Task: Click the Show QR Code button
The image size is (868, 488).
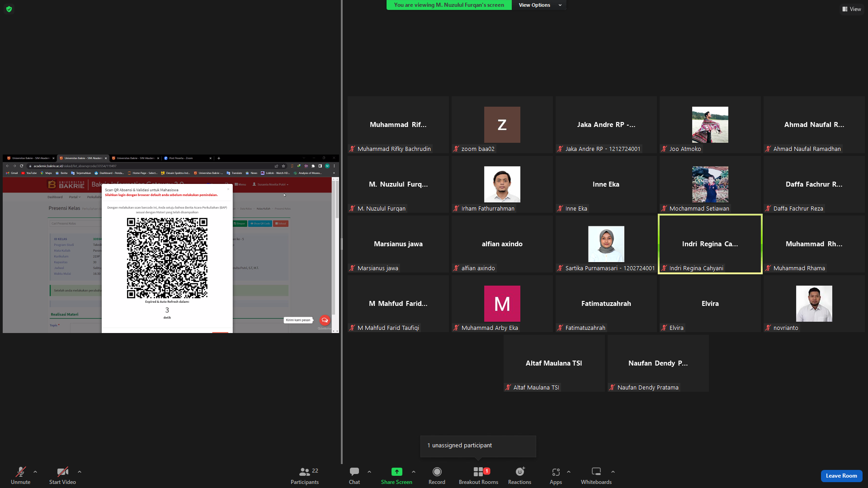Action: 260,224
